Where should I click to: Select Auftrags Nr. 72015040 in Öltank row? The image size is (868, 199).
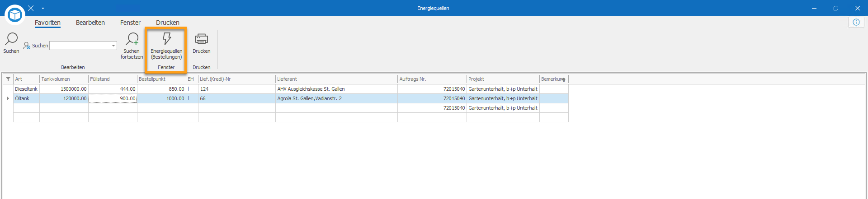[432, 98]
